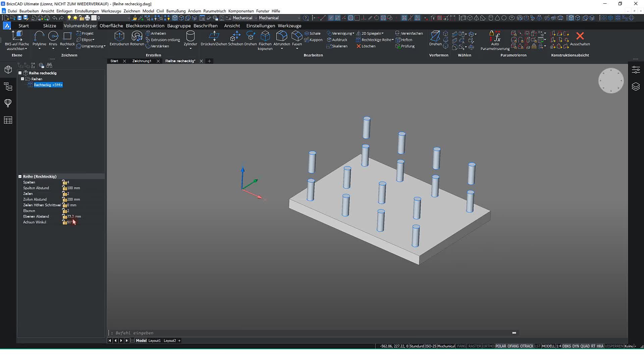Click the help question mark icon

[306, 18]
